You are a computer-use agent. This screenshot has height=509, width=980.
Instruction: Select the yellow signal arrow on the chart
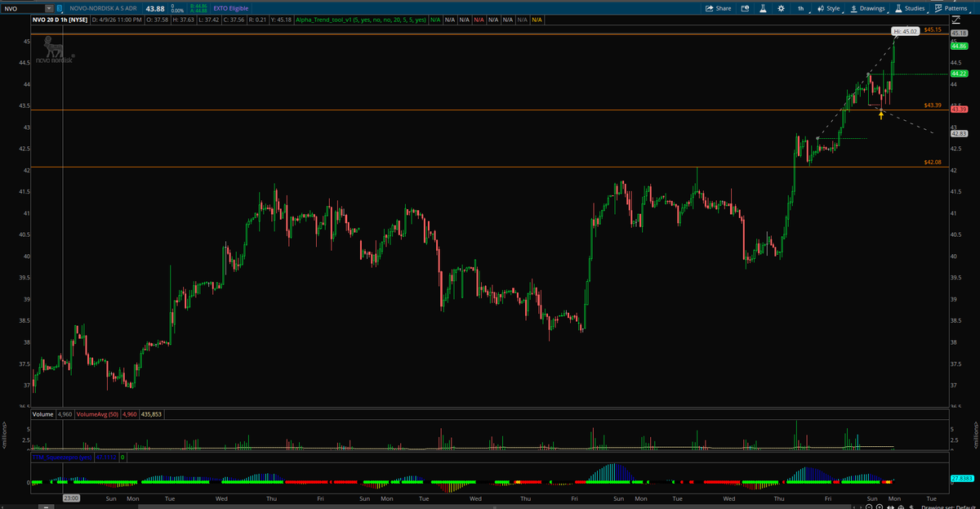[x=881, y=114]
